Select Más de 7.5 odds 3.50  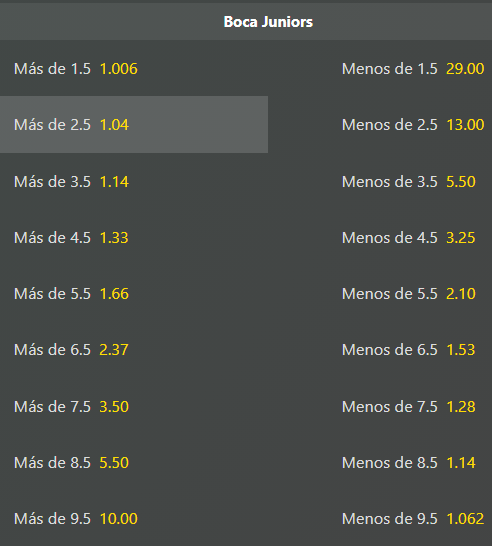tap(134, 406)
